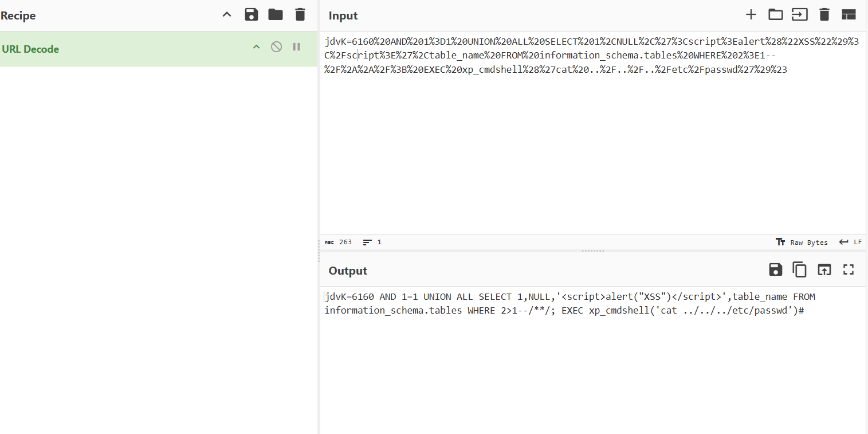Collapse the recipe pane with chevron
868x434 pixels.
(227, 15)
